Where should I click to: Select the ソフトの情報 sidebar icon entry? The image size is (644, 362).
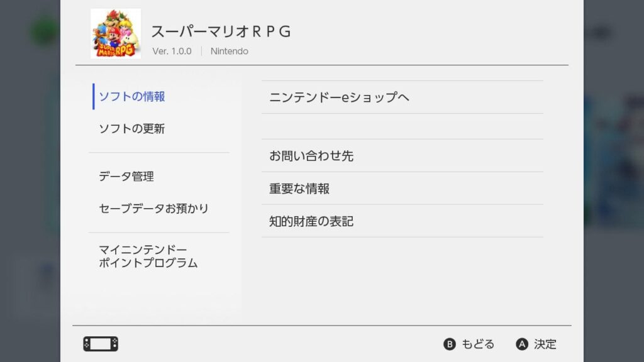[130, 97]
